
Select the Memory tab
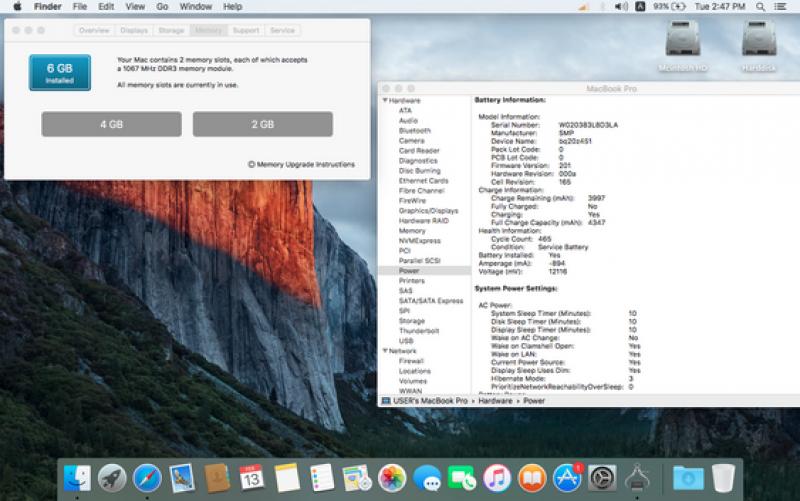[x=209, y=31]
